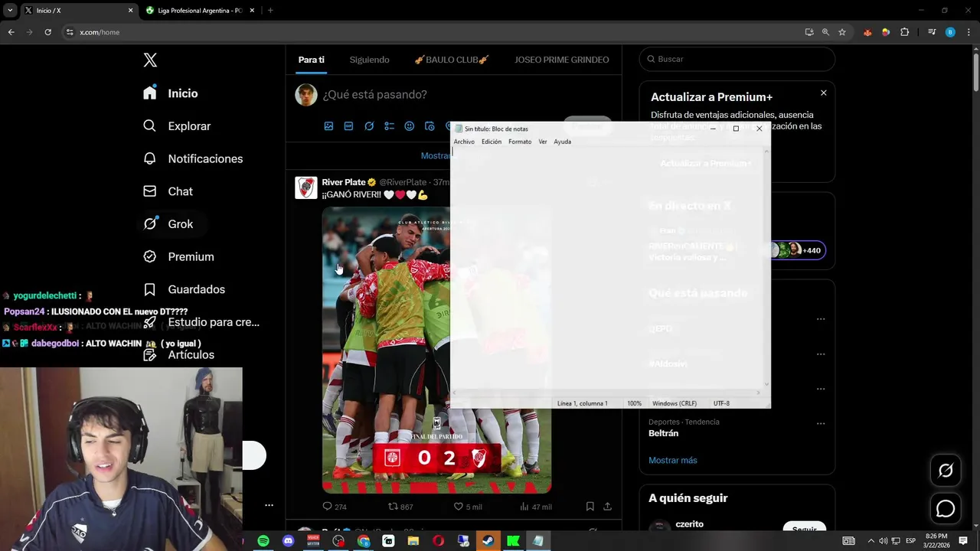Image resolution: width=980 pixels, height=551 pixels.
Task: Open Steam from the taskbar
Action: [488, 541]
